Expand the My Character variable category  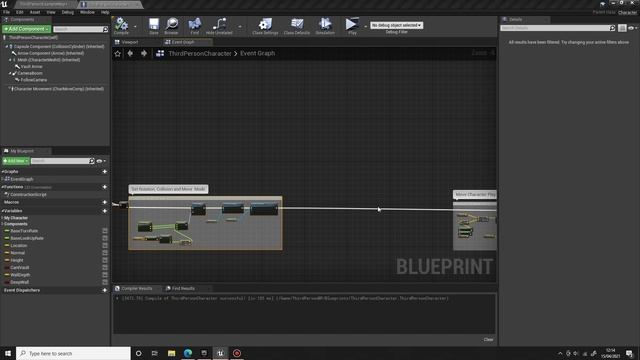pyautogui.click(x=2, y=218)
